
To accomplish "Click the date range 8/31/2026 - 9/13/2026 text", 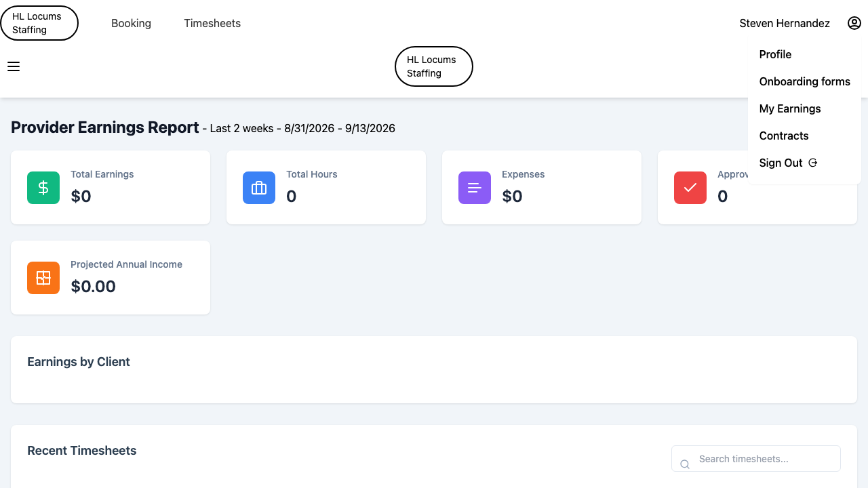I will pyautogui.click(x=340, y=128).
